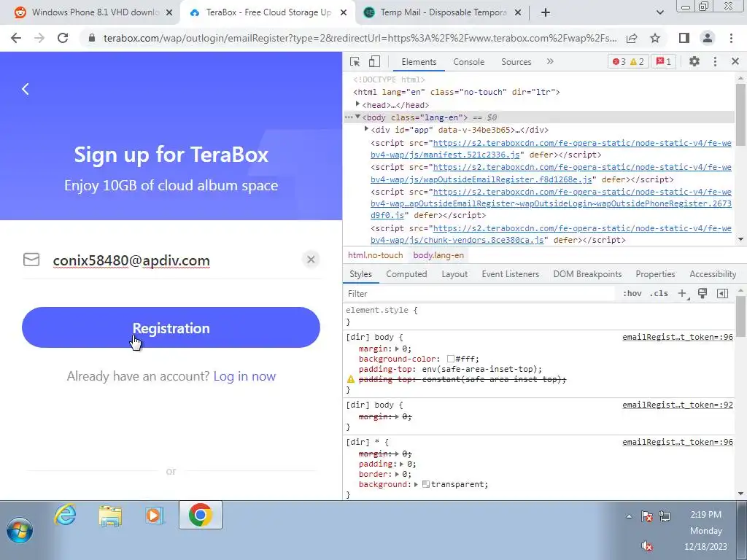Click the styles Filter input
The image size is (747, 560).
click(x=480, y=293)
